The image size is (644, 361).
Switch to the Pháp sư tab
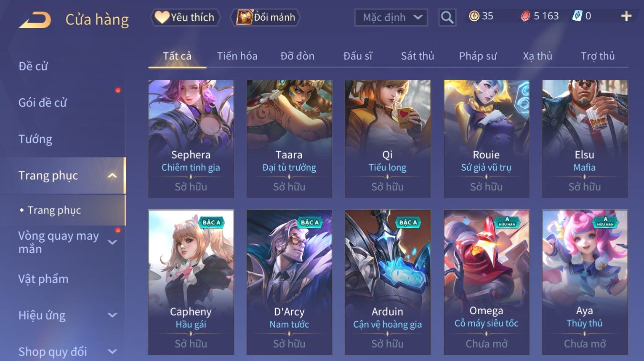pyautogui.click(x=478, y=56)
